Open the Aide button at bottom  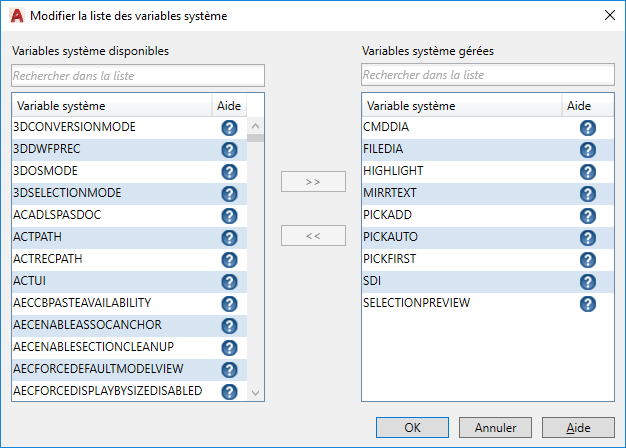pyautogui.click(x=578, y=427)
